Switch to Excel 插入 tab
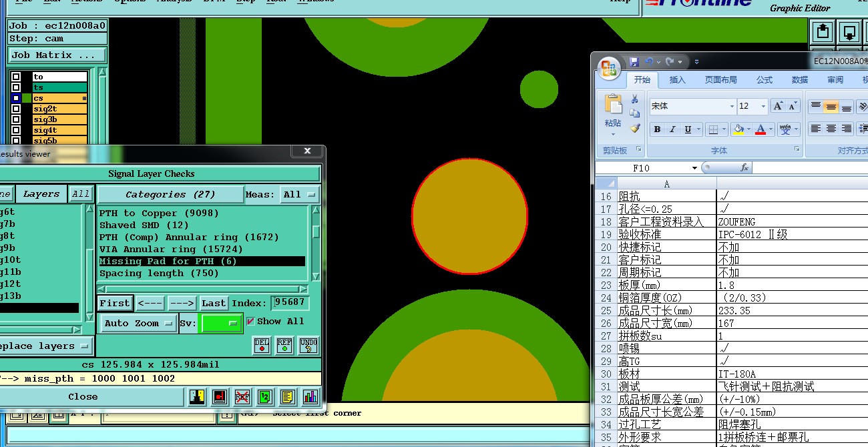This screenshot has width=868, height=447. [x=677, y=80]
